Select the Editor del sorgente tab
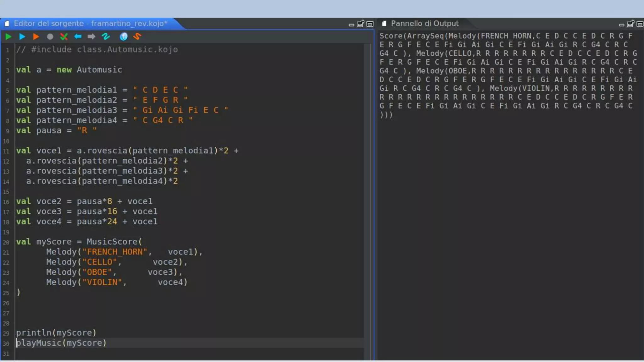The image size is (644, 362). [x=90, y=24]
